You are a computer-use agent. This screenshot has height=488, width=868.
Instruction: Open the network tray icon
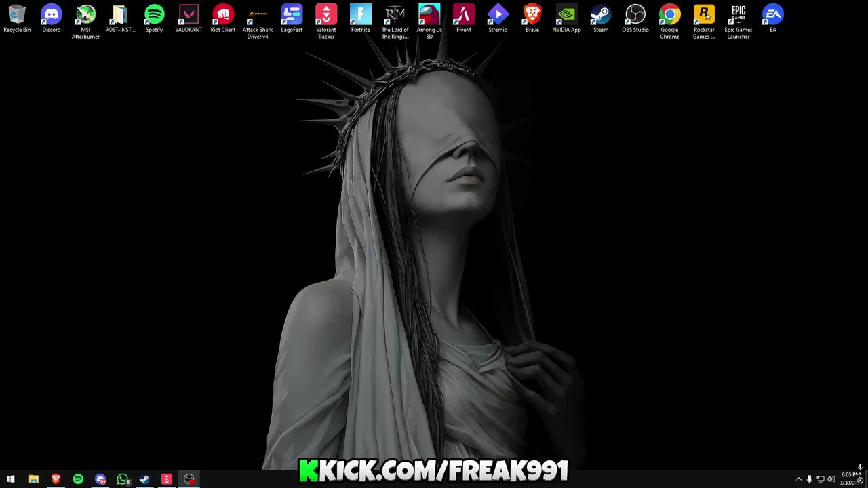pyautogui.click(x=820, y=479)
